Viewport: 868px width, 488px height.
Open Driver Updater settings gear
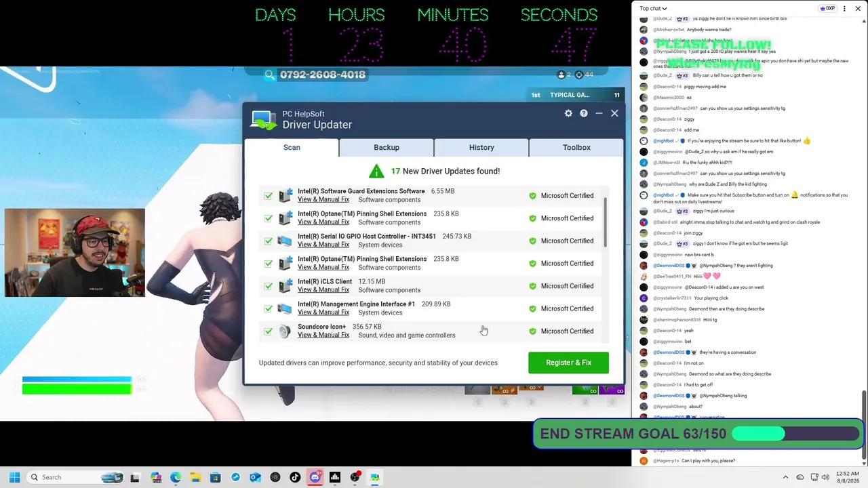click(568, 113)
